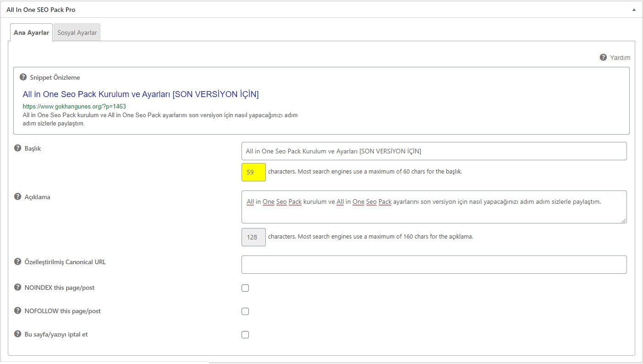Click help icon beside Bu sayfa/yazıyı iptal et
The image size is (643, 364).
tap(18, 334)
